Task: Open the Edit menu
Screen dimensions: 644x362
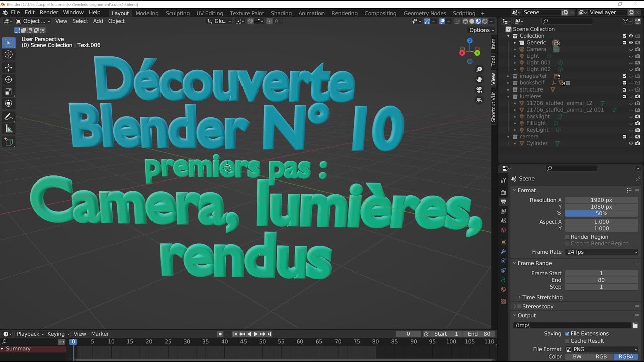Action: 30,12
